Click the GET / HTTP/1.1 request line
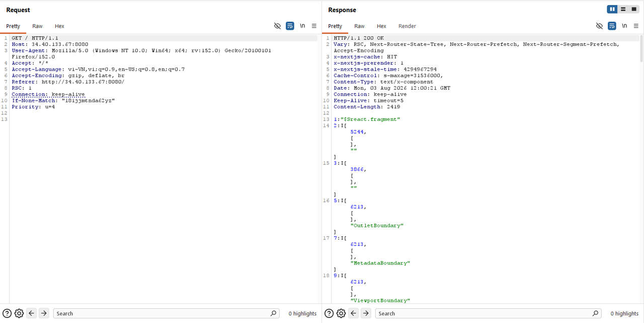644x323 pixels. click(35, 38)
